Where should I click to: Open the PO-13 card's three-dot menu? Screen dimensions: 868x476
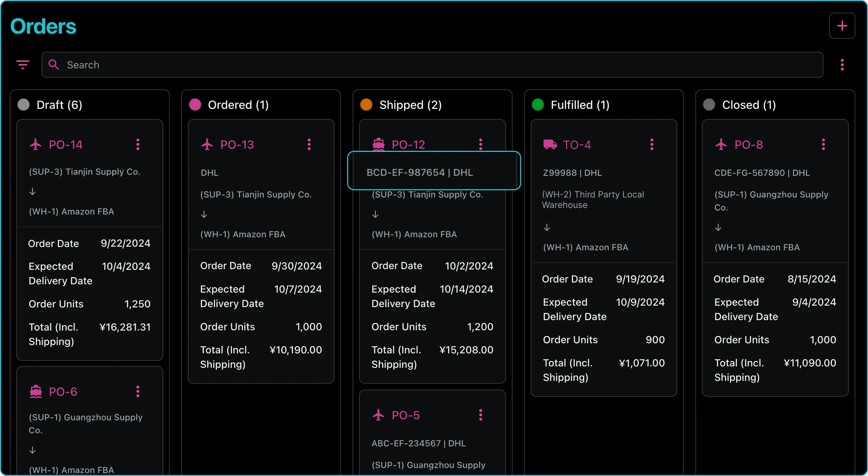(309, 144)
